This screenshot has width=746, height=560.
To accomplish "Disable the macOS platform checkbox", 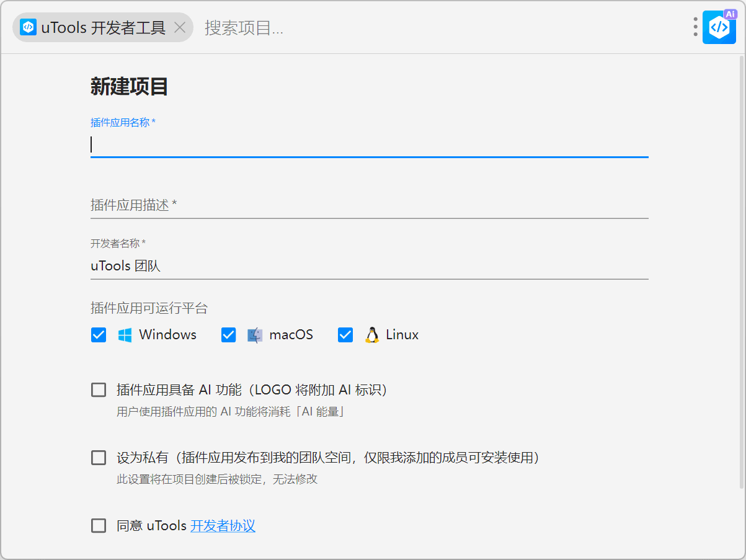I will (x=229, y=335).
